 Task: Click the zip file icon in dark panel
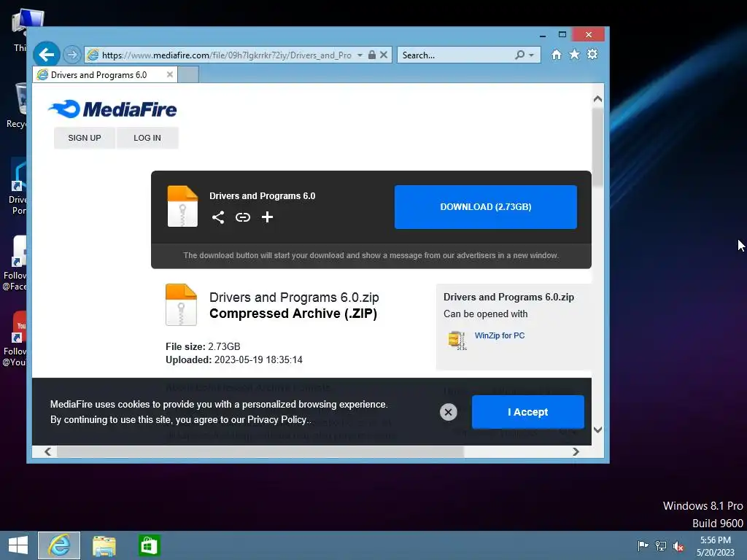point(182,206)
